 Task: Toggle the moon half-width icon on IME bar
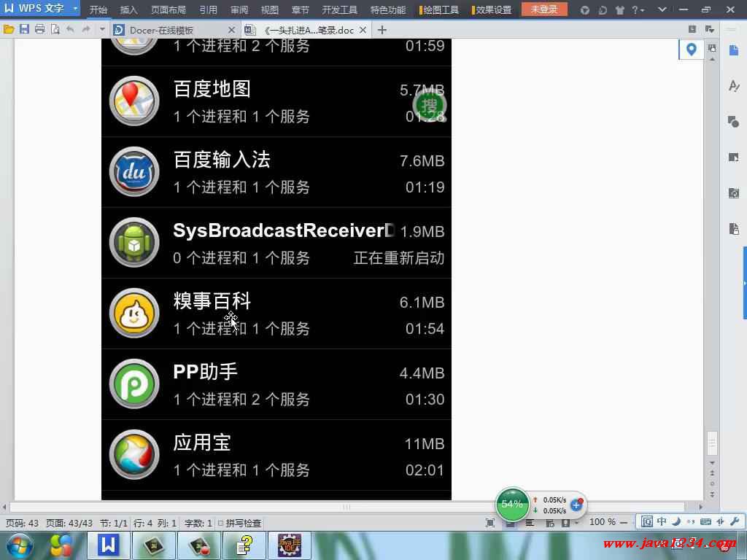pyautogui.click(x=676, y=521)
